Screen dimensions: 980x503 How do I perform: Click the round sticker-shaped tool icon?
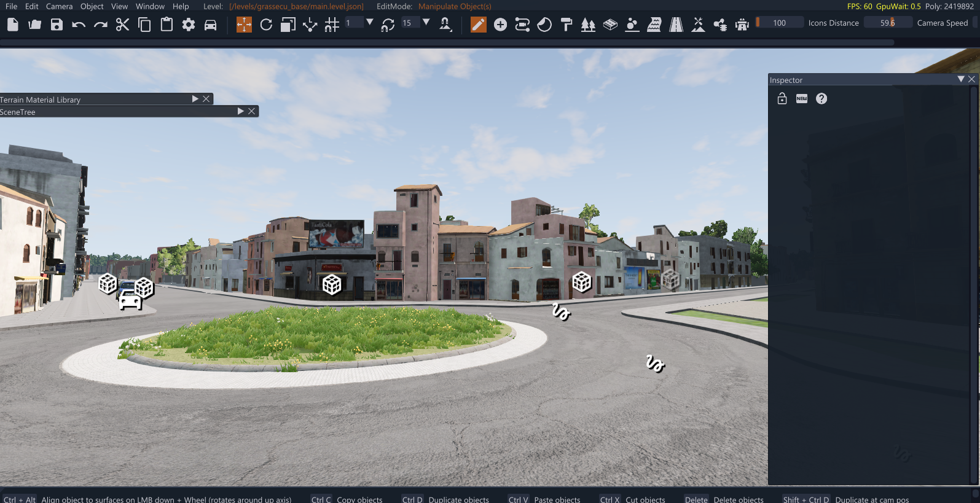(544, 25)
